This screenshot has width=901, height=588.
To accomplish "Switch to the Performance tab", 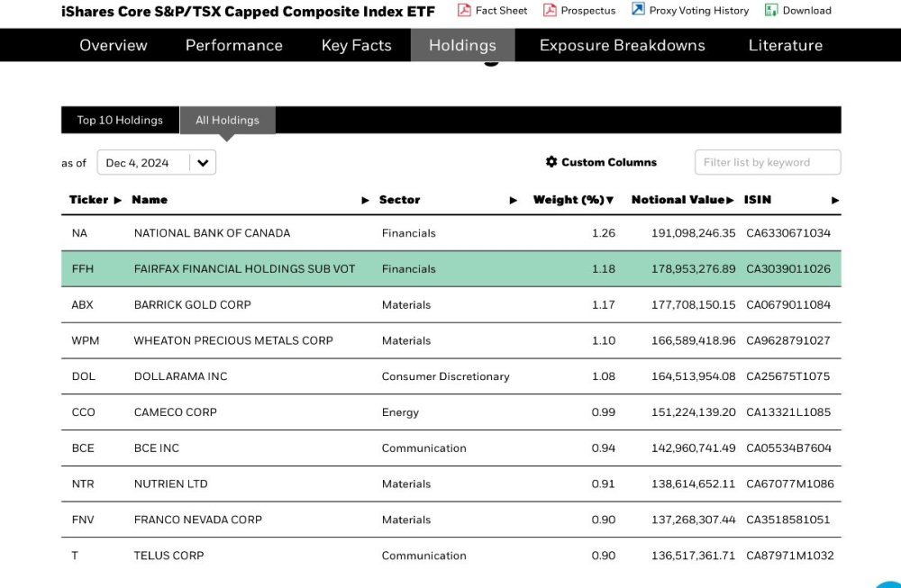I will (x=234, y=45).
